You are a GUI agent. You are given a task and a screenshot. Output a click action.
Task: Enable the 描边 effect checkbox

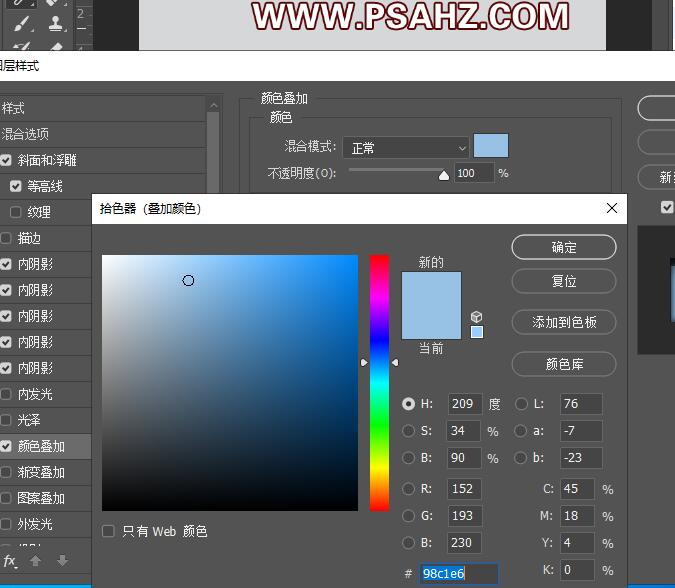(x=6, y=238)
